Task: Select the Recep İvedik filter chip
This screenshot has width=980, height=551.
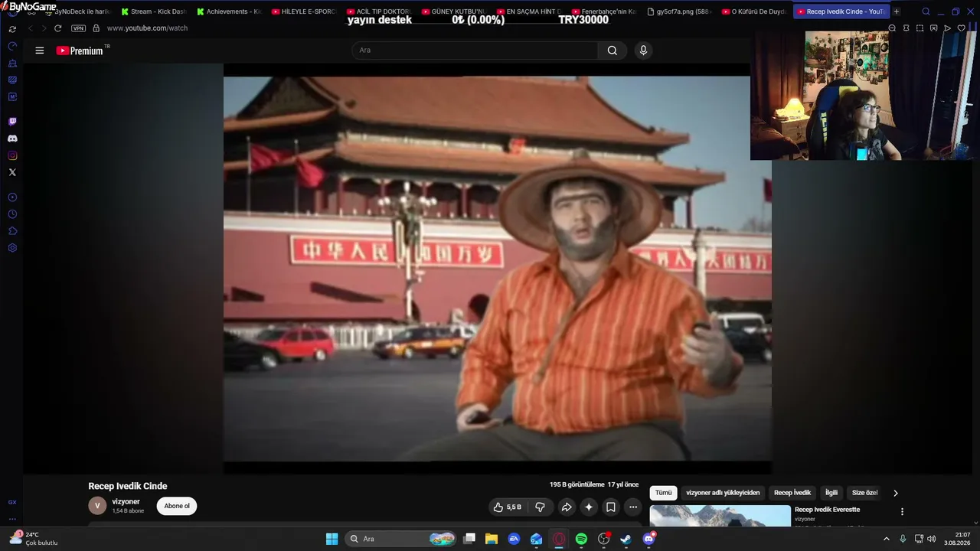Action: pos(792,493)
